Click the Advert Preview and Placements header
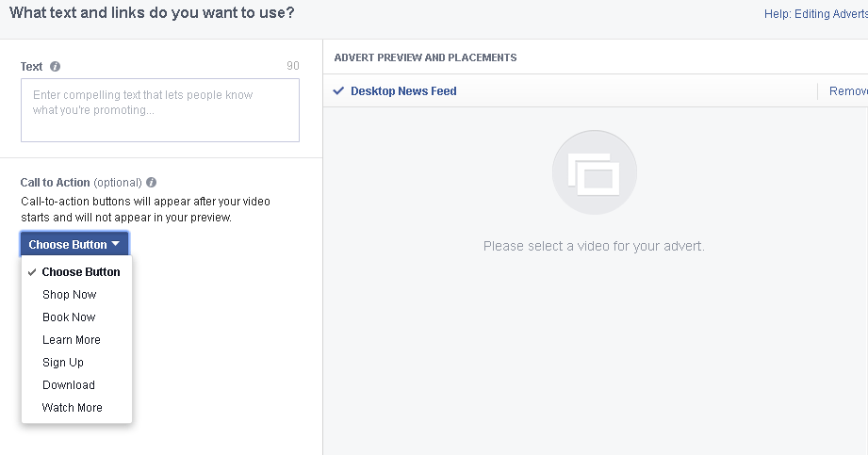The width and height of the screenshot is (868, 455). (x=425, y=57)
